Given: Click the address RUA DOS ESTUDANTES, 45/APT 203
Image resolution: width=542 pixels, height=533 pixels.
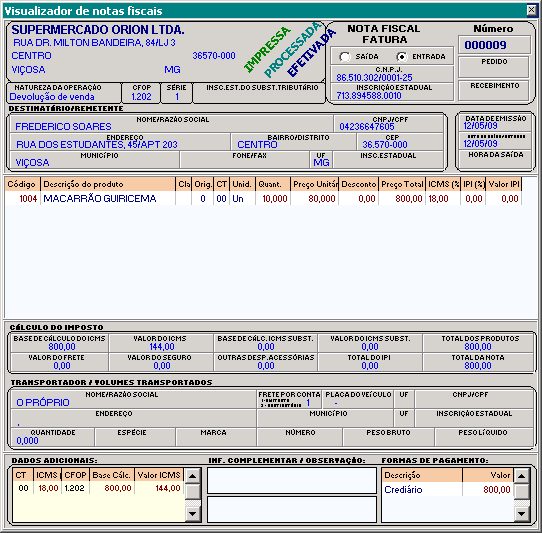Looking at the screenshot, I should pyautogui.click(x=97, y=144).
